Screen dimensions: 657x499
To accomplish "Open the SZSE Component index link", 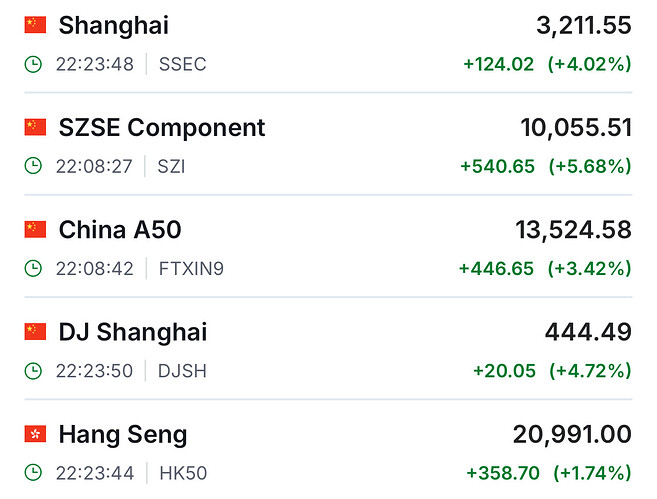I will 162,128.
